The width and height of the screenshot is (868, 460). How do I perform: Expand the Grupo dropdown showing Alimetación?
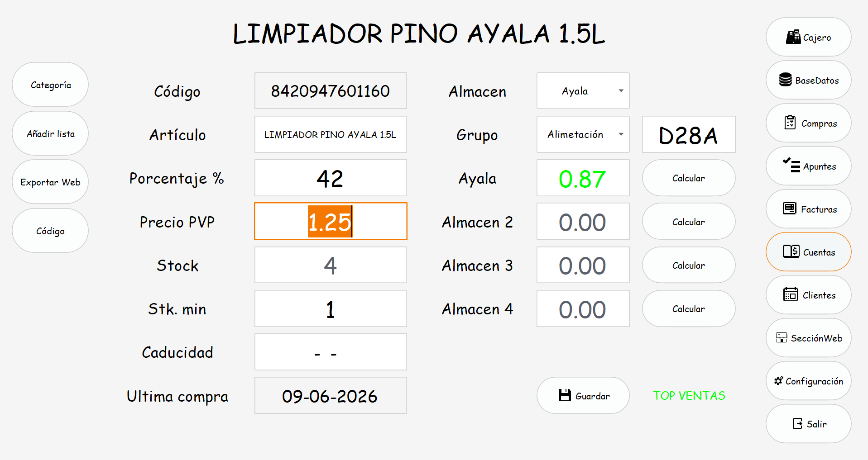point(583,134)
